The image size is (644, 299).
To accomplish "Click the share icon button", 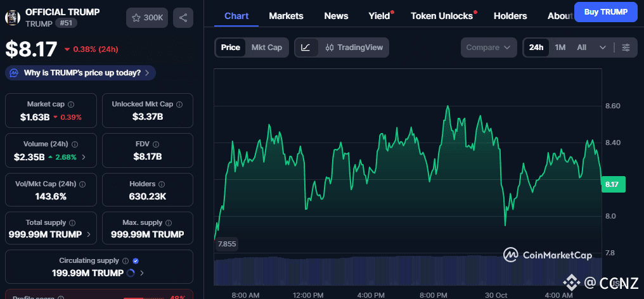I will click(183, 18).
